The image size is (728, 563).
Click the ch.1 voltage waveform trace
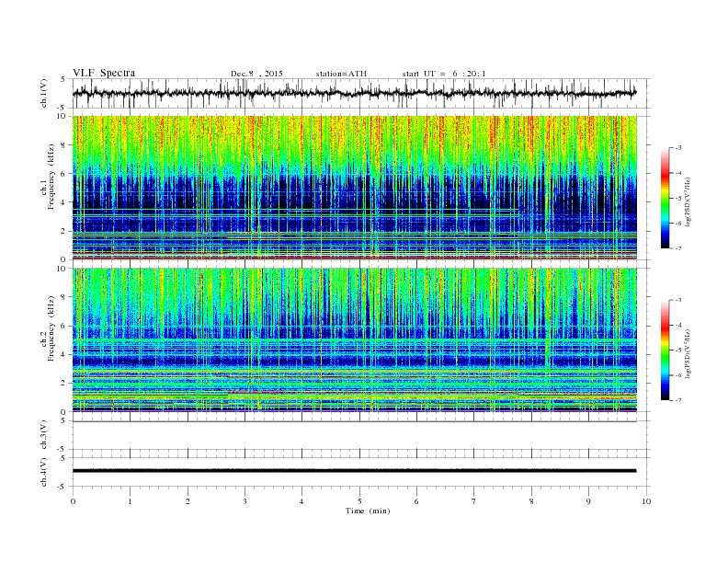pos(354,93)
